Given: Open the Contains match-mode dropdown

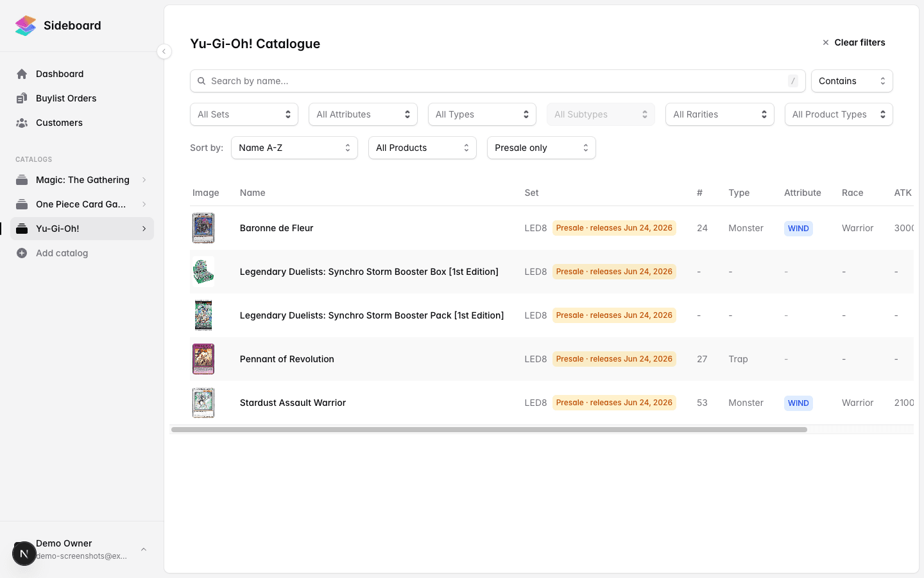Looking at the screenshot, I should 852,81.
